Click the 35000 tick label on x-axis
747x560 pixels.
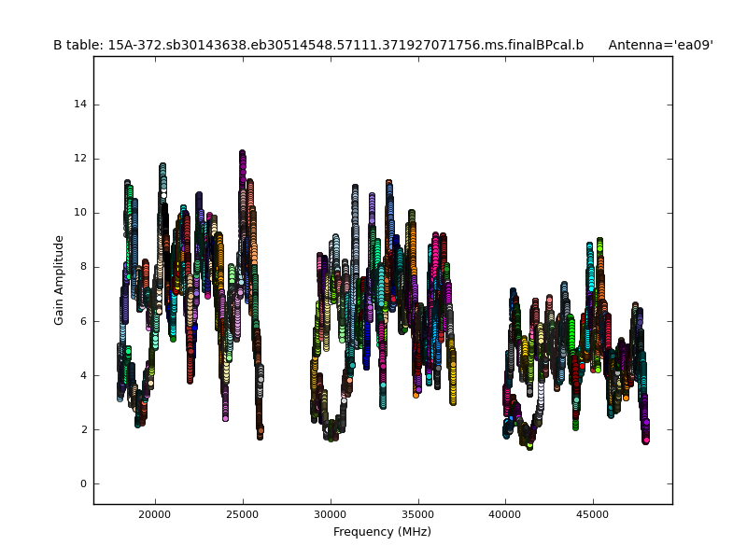click(x=417, y=514)
